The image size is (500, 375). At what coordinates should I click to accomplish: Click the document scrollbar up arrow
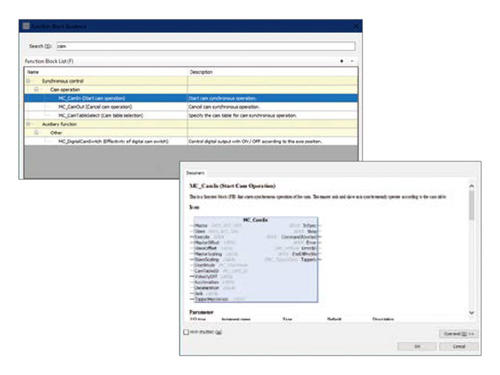[x=471, y=186]
